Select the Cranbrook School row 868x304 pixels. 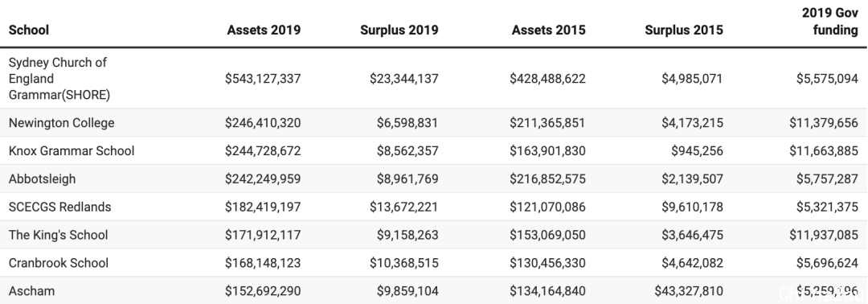tap(434, 262)
